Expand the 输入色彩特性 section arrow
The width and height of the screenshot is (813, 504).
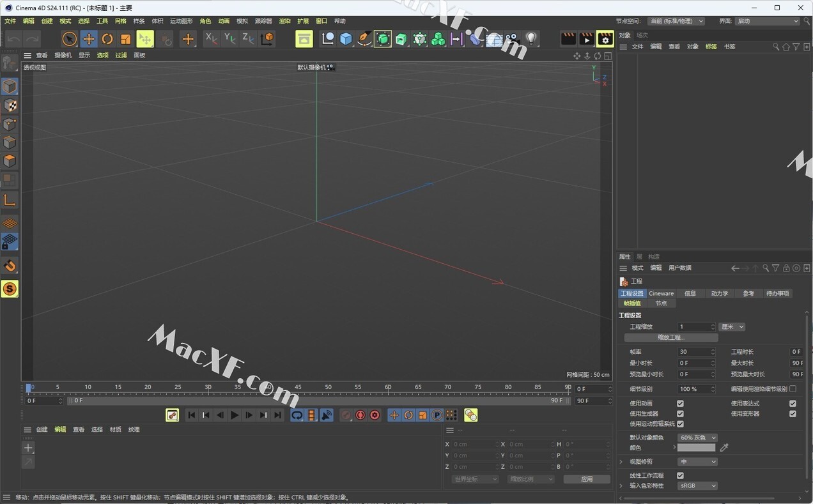point(621,486)
